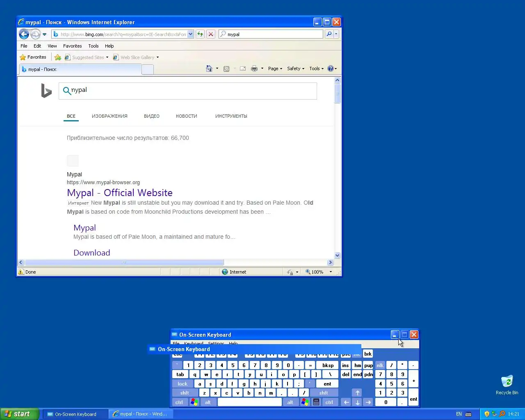Refresh the page with the green arrows icon
525x420 pixels.
200,34
